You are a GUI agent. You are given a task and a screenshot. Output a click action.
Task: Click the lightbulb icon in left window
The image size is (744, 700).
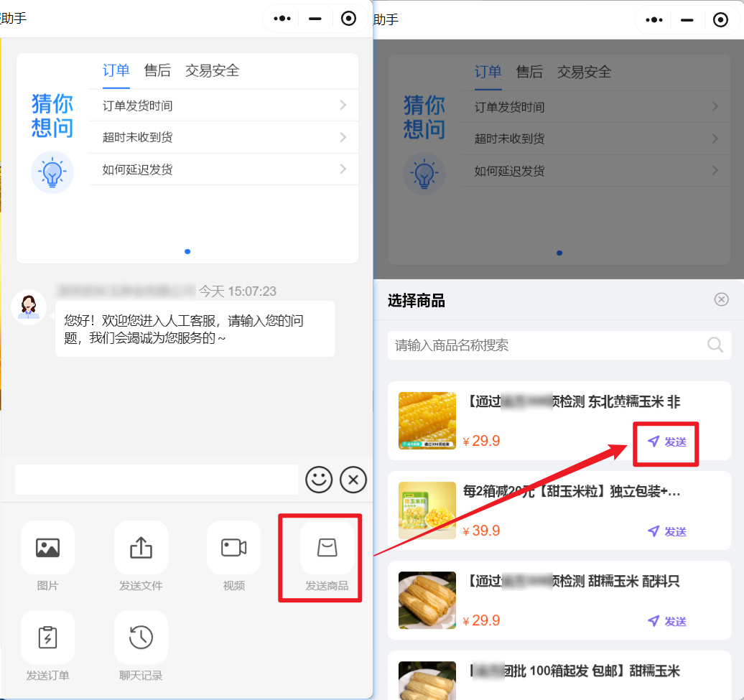pos(52,172)
